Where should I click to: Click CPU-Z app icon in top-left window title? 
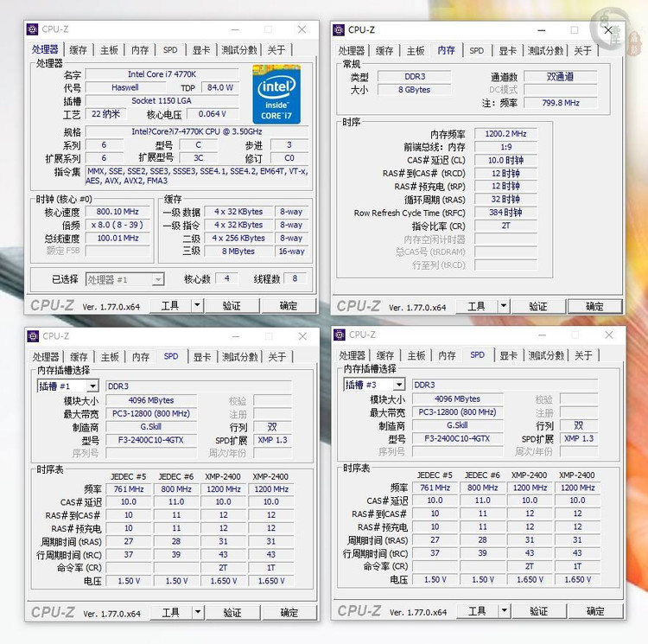(x=32, y=29)
